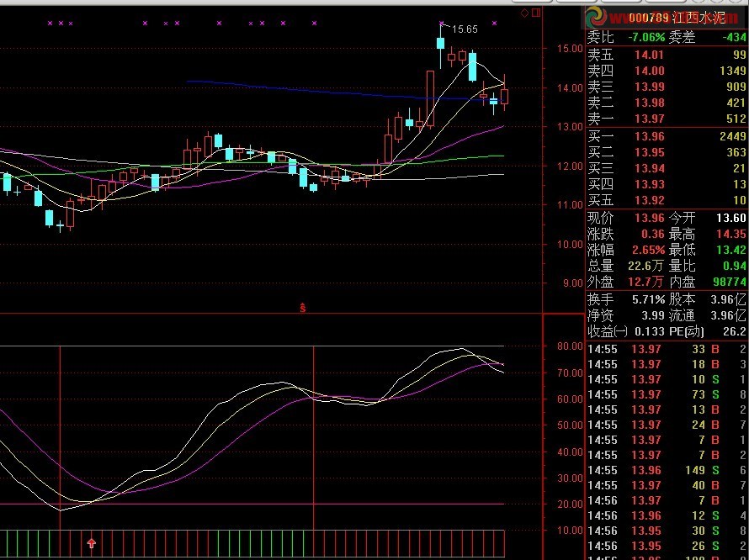Click the red up-arrow signal marker

point(92,544)
